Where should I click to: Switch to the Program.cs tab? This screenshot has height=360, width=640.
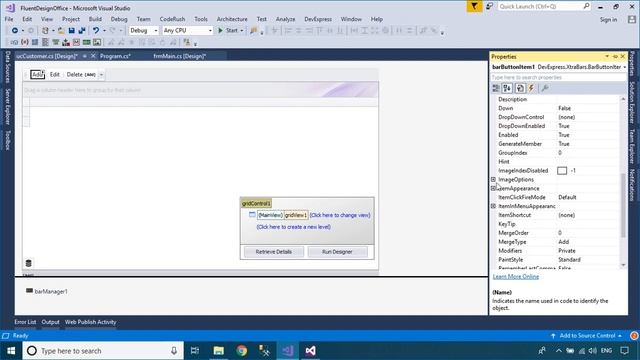(116, 56)
